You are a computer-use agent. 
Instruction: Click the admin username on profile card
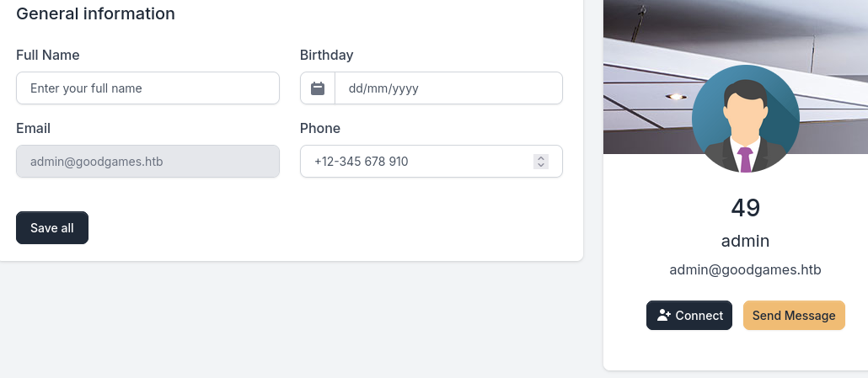click(745, 241)
